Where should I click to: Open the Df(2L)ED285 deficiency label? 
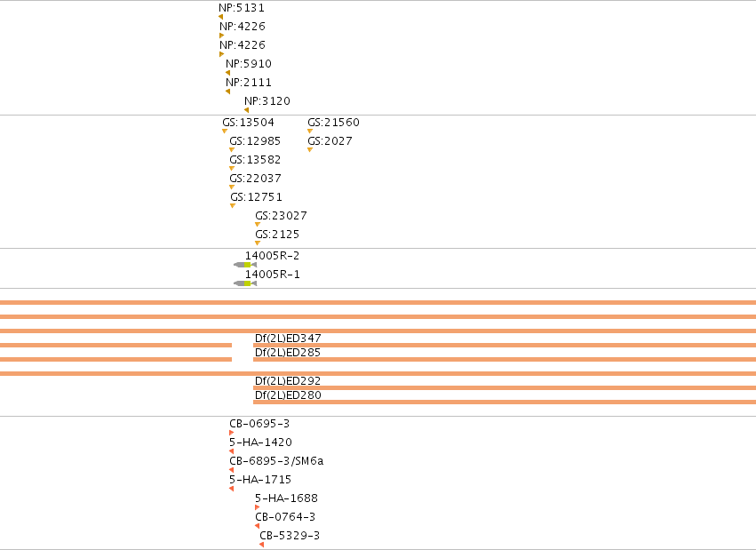click(x=288, y=353)
